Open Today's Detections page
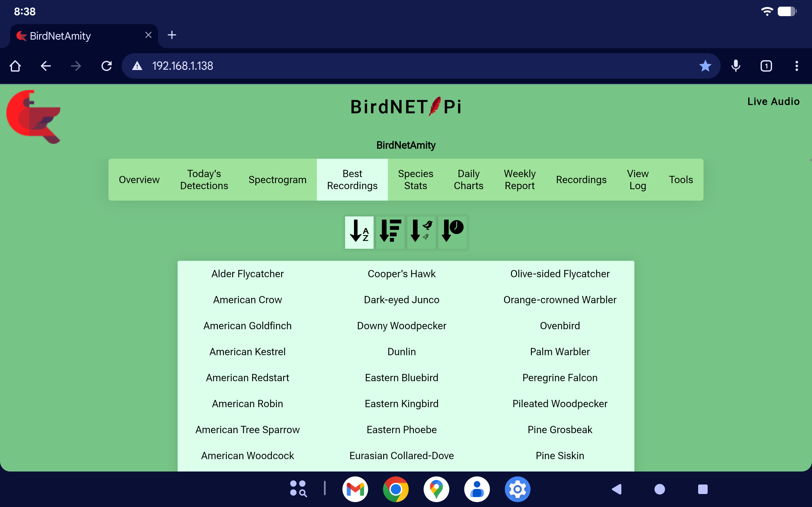 click(x=204, y=180)
